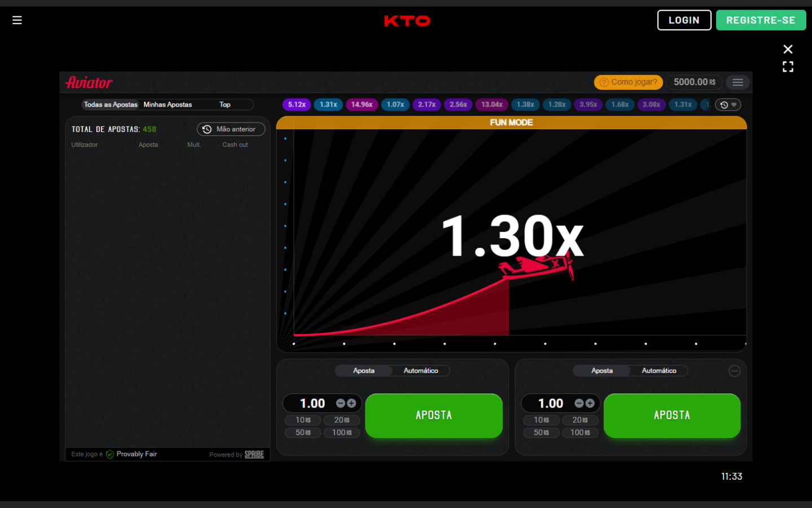Click the KTO logo
Image resolution: width=812 pixels, height=508 pixels.
[x=407, y=21]
